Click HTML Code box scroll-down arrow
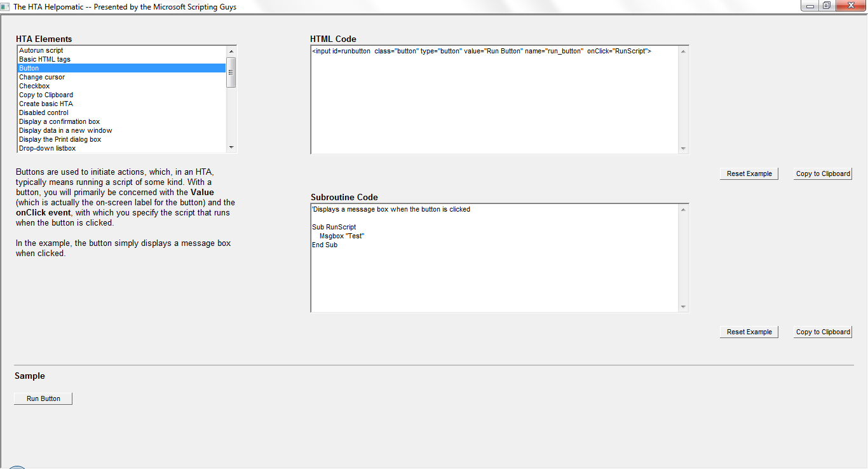This screenshot has width=868, height=469. 684,148
